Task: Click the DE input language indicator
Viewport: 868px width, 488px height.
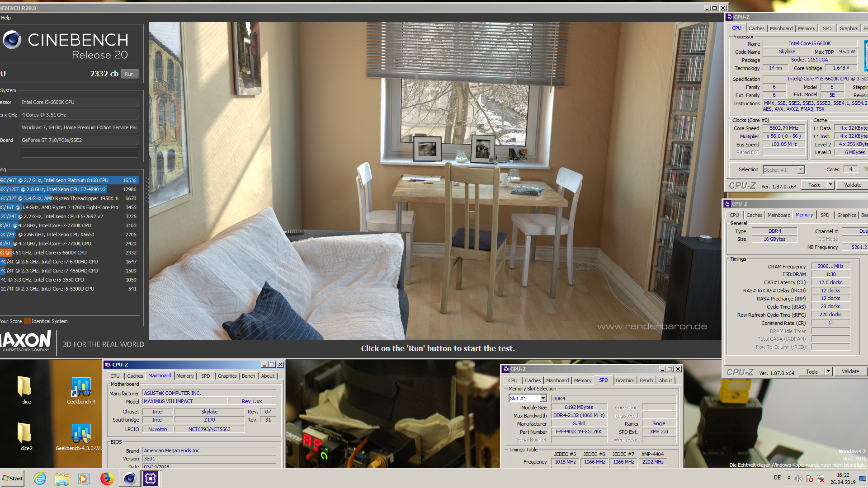Action: 777,478
